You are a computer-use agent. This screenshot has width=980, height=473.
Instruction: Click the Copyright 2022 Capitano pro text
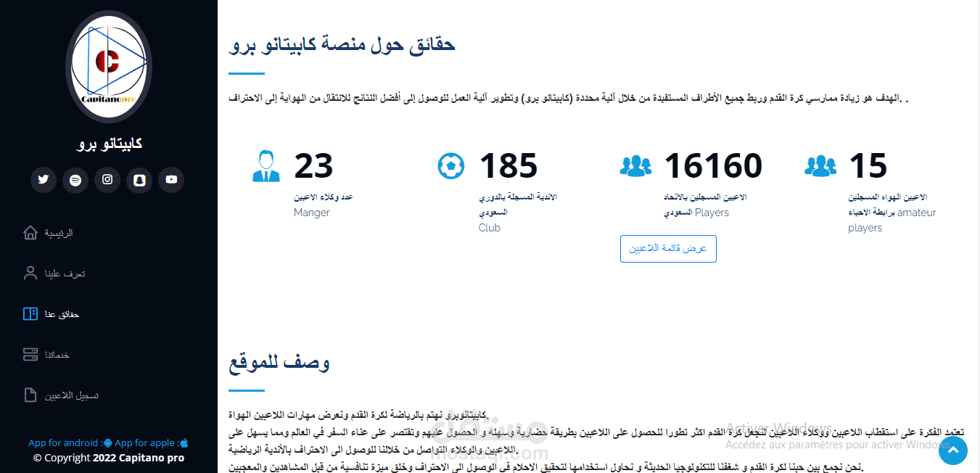(109, 458)
